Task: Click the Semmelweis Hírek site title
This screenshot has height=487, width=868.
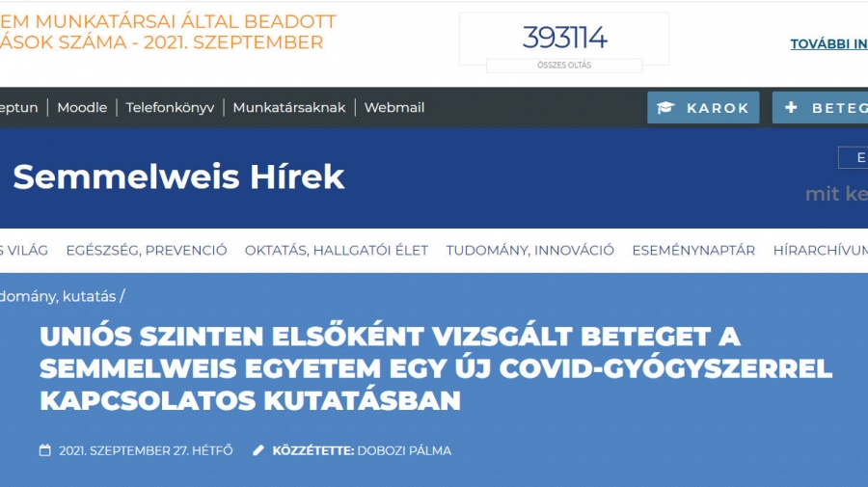Action: point(178,177)
